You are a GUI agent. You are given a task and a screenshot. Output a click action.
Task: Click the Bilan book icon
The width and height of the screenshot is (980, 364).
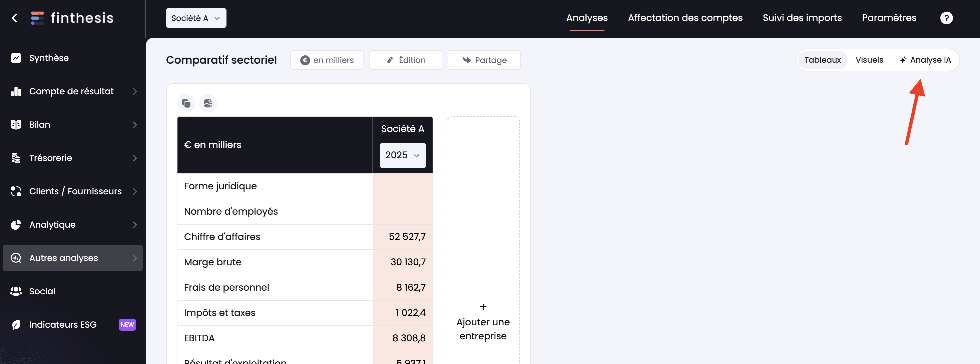coord(16,125)
